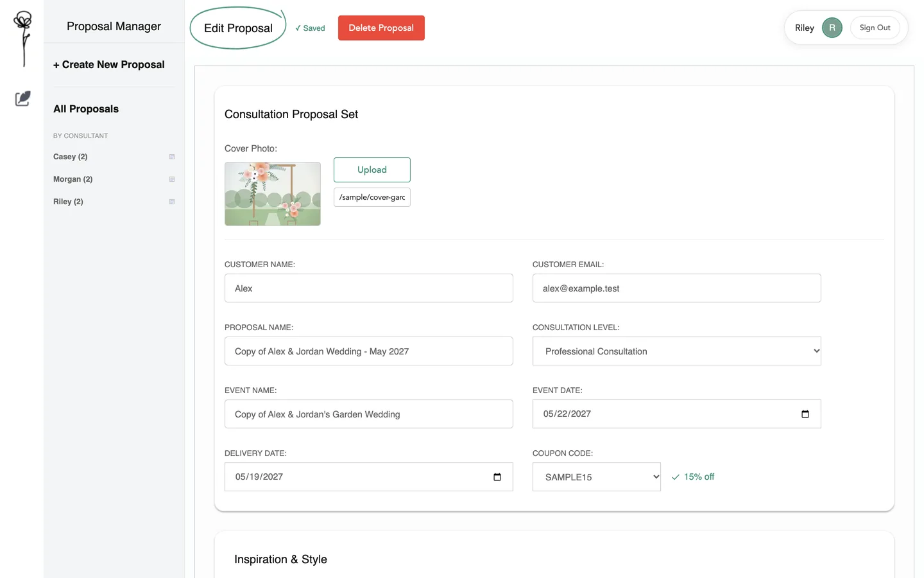Select Casey (2) in consultant list
This screenshot has width=924, height=578.
(71, 157)
